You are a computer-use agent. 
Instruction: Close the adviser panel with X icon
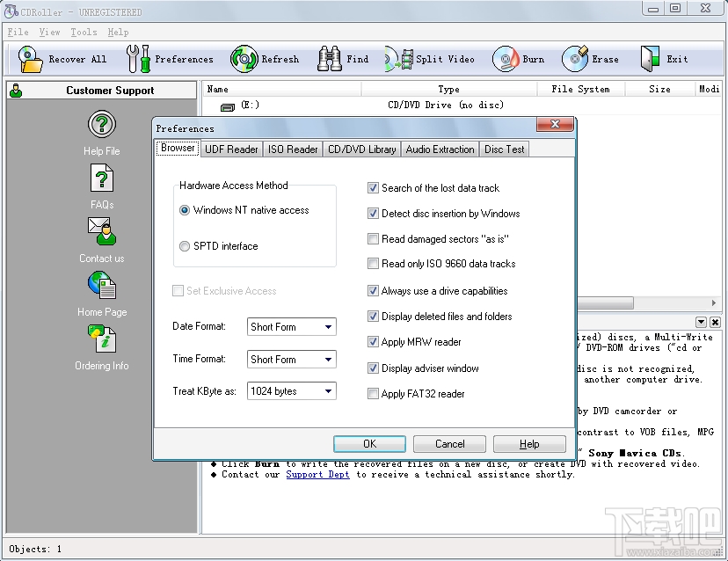tap(715, 323)
